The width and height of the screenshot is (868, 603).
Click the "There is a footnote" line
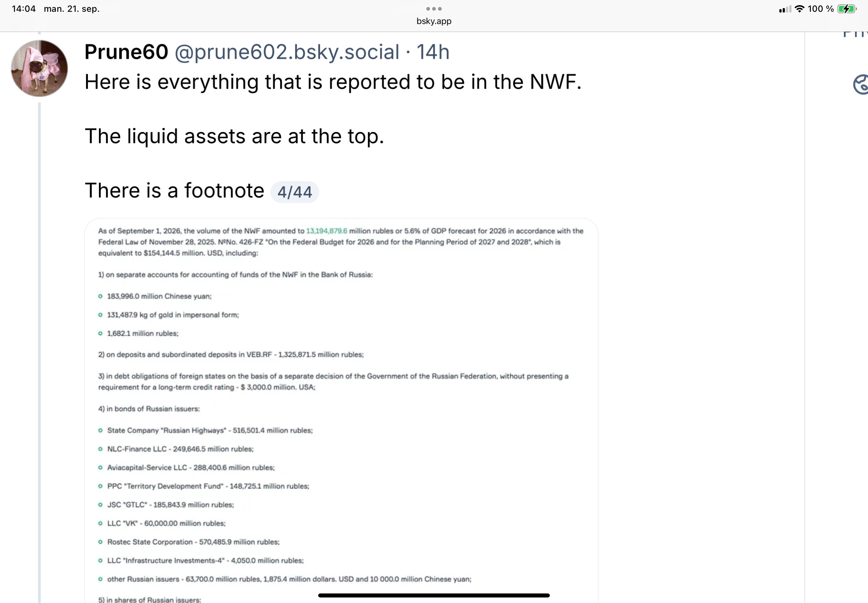(x=174, y=190)
